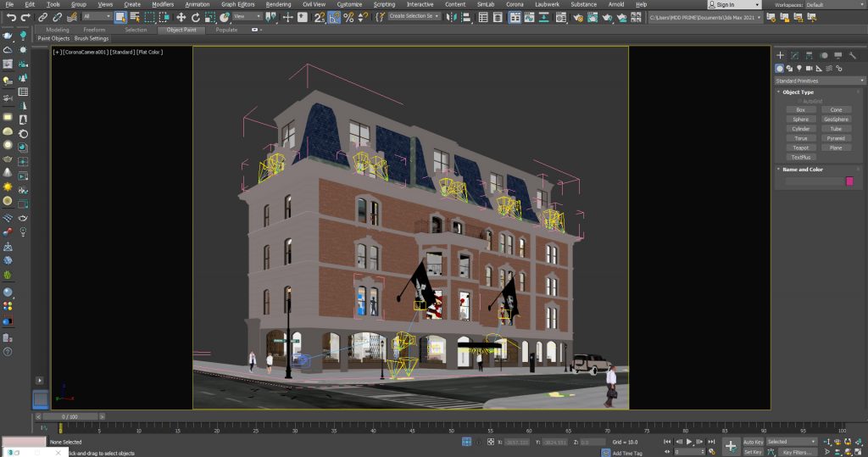Select the Link tool (chain icon)

pos(42,17)
